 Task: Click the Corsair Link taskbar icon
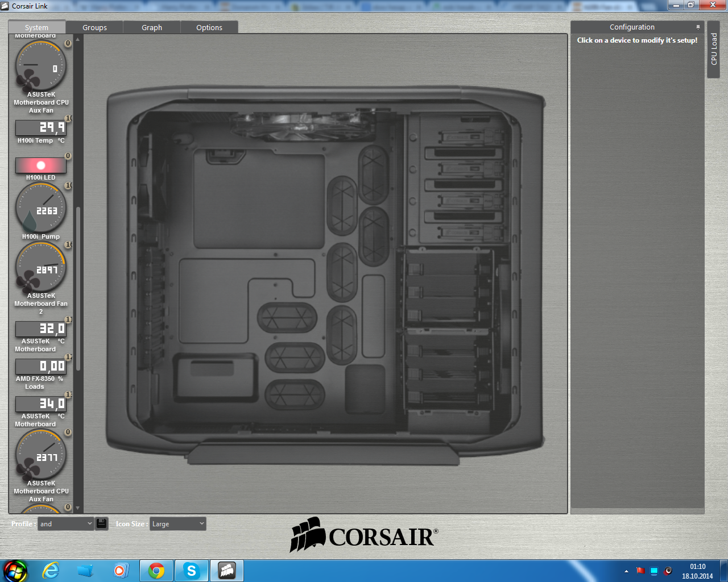[227, 571]
